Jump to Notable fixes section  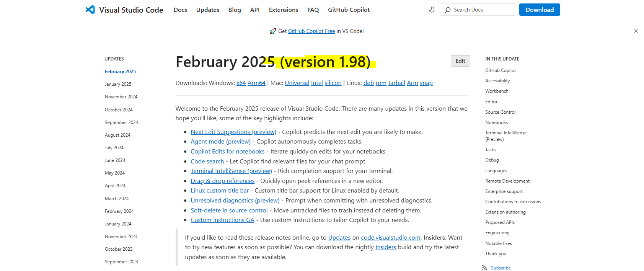pos(498,243)
